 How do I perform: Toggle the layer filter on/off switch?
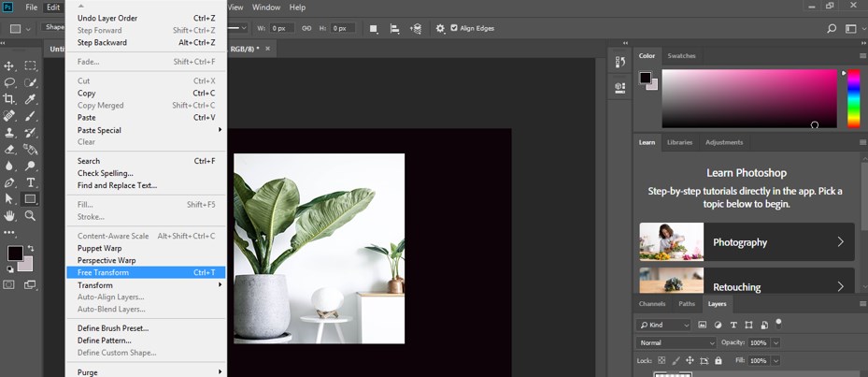coord(778,323)
